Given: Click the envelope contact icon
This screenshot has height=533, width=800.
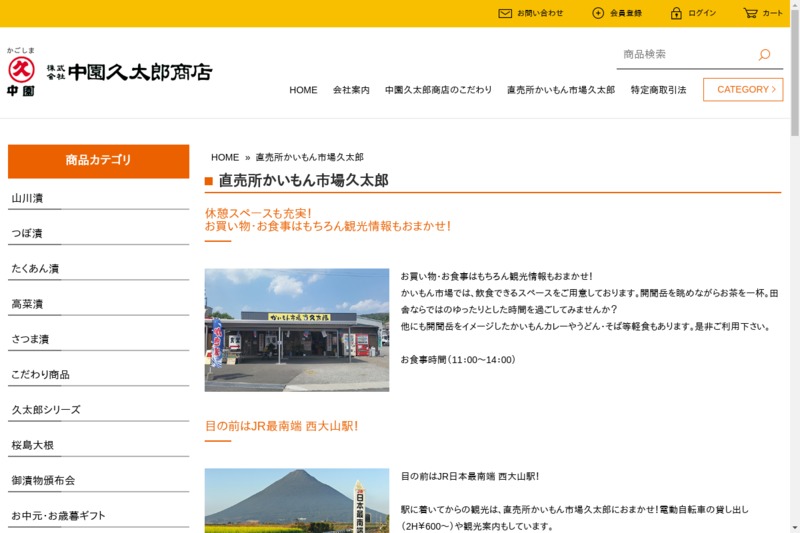Looking at the screenshot, I should (x=505, y=13).
